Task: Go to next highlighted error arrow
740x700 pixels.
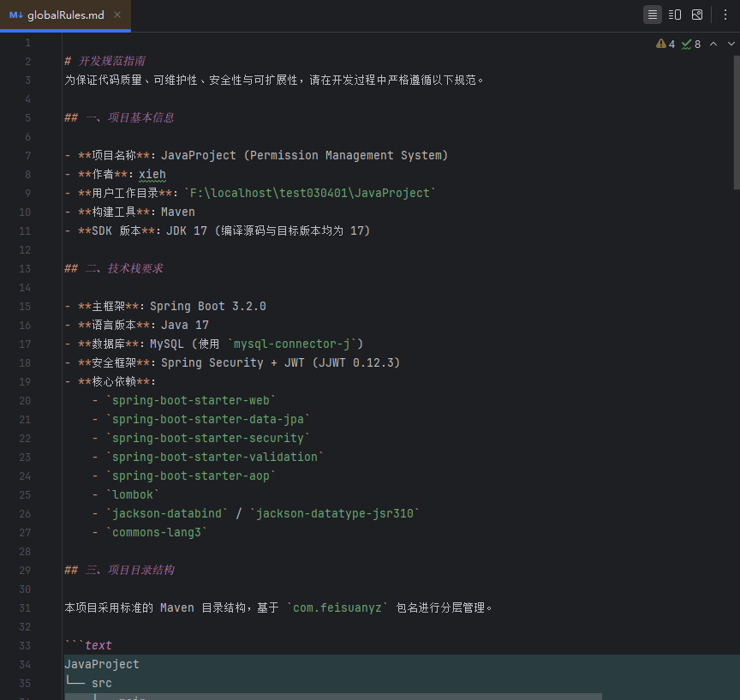Action: (x=730, y=44)
